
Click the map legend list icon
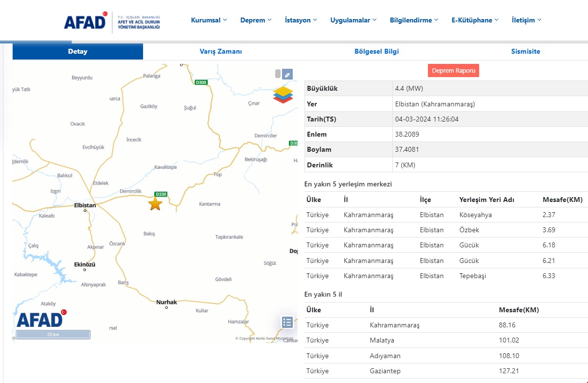(287, 322)
